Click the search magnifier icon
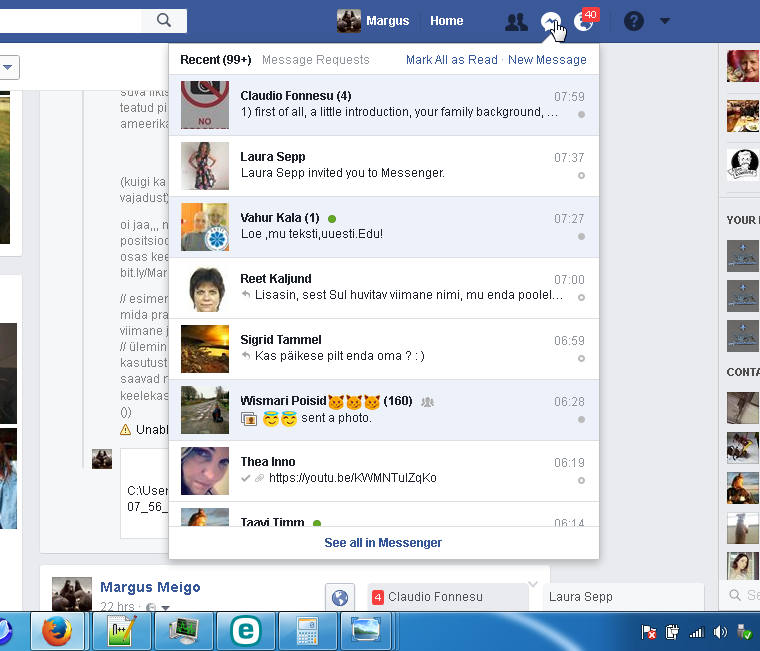The width and height of the screenshot is (760, 651). [164, 20]
